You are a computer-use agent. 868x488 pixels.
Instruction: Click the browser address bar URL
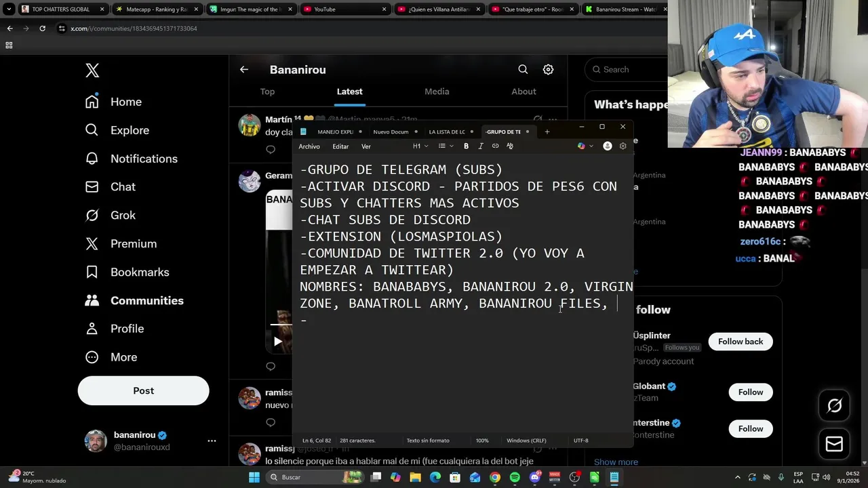pyautogui.click(x=134, y=28)
